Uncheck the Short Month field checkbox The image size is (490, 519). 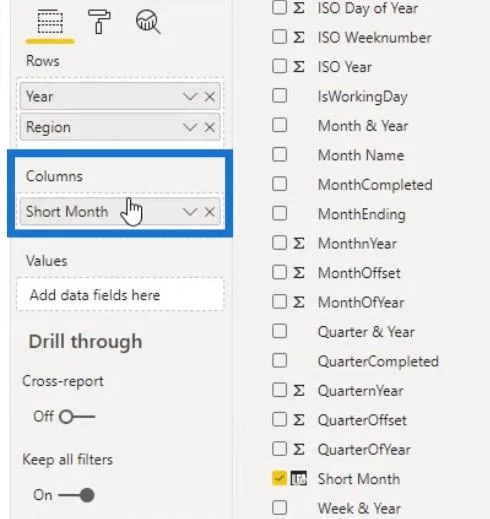tap(279, 478)
